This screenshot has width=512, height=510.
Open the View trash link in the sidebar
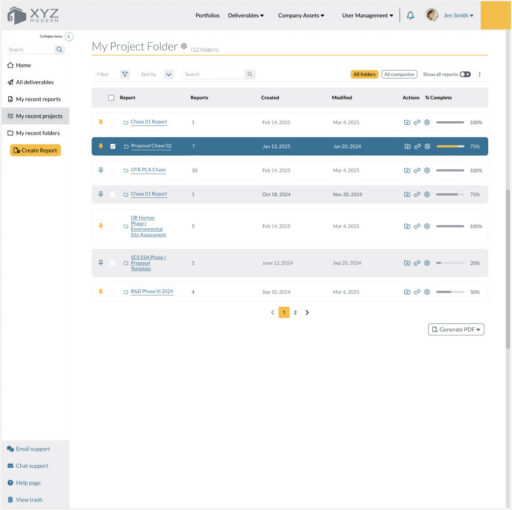pos(25,500)
